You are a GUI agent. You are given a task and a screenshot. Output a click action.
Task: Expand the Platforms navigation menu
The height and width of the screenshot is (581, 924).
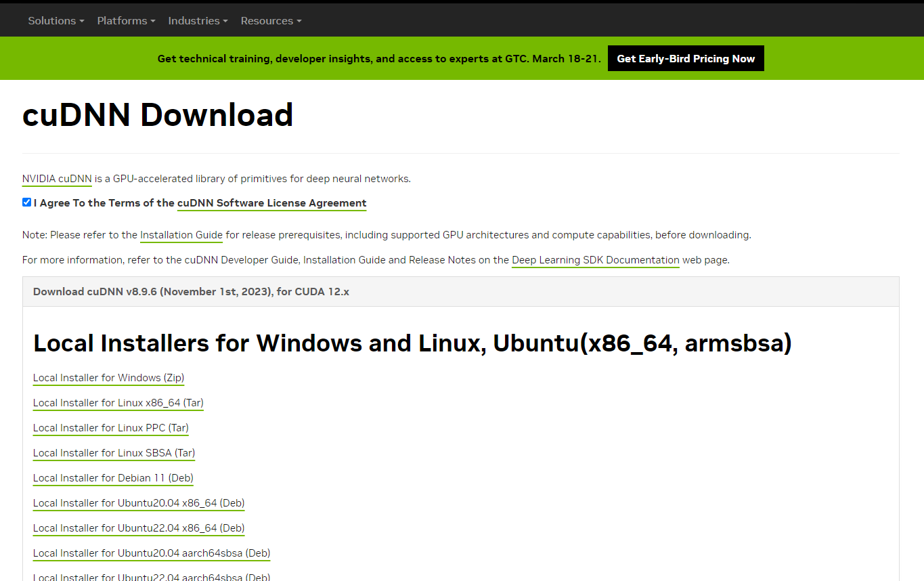click(127, 20)
